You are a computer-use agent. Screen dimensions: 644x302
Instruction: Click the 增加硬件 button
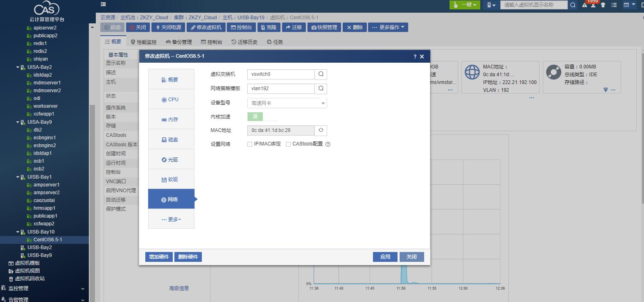159,257
